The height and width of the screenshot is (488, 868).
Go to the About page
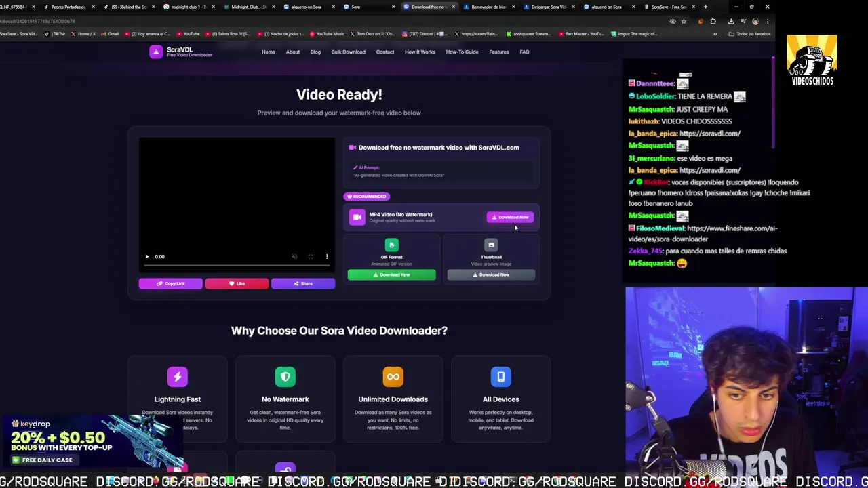293,52
